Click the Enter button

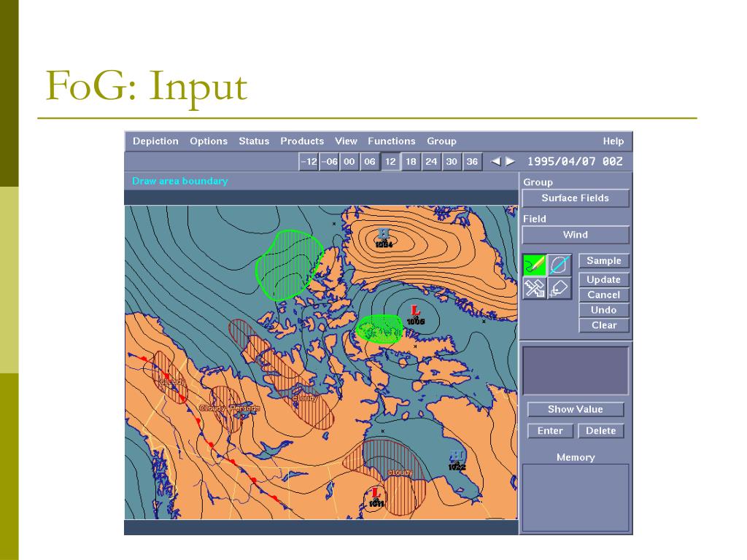550,430
